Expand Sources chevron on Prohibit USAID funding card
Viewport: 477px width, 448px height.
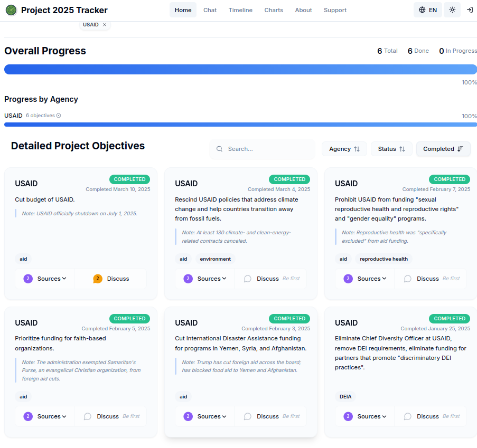pyautogui.click(x=384, y=279)
